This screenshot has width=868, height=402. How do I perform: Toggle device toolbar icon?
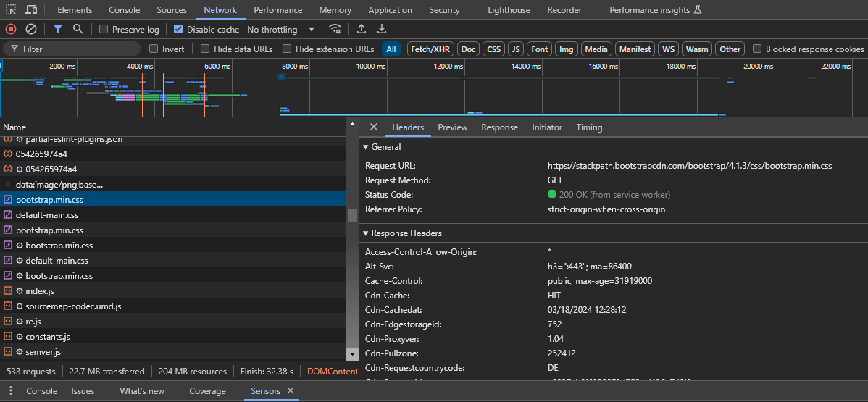(x=31, y=9)
